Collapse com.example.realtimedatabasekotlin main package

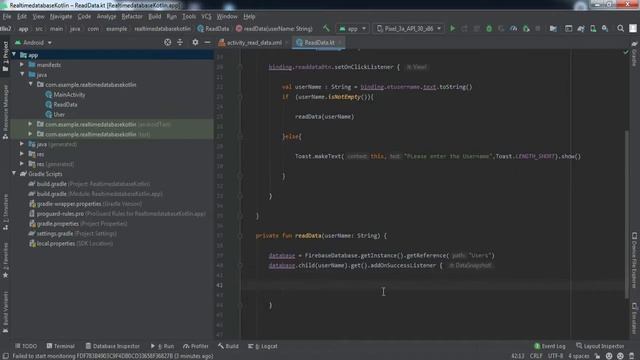pos(31,84)
